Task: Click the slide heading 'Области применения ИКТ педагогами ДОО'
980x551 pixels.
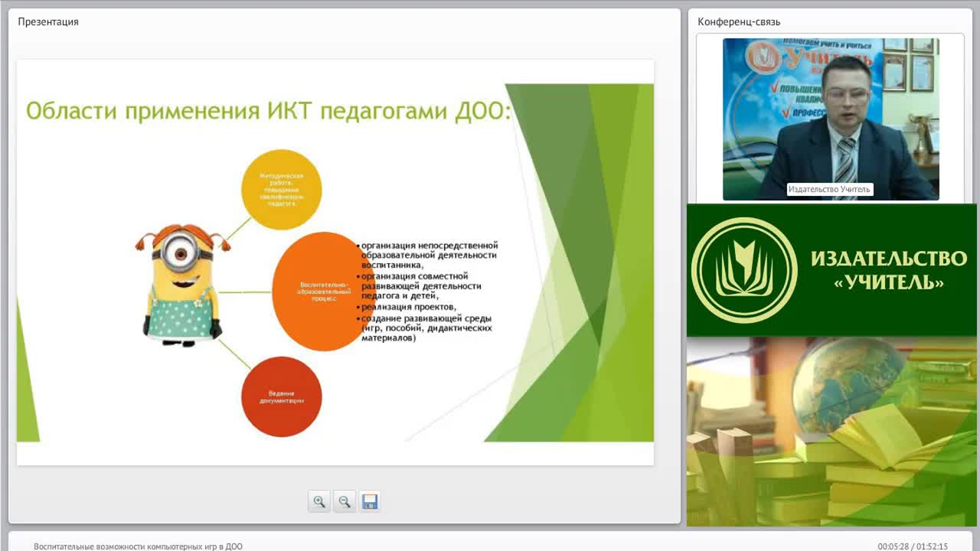Action: (x=268, y=111)
